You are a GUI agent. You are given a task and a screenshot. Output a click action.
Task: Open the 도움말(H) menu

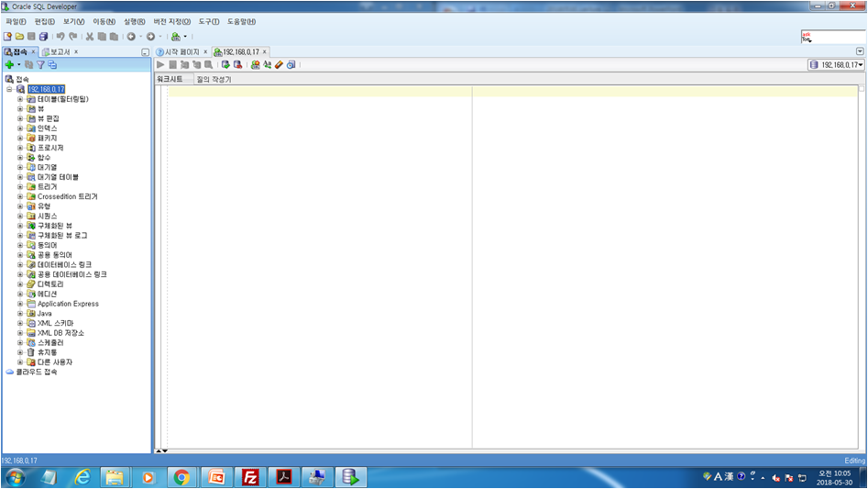click(241, 22)
